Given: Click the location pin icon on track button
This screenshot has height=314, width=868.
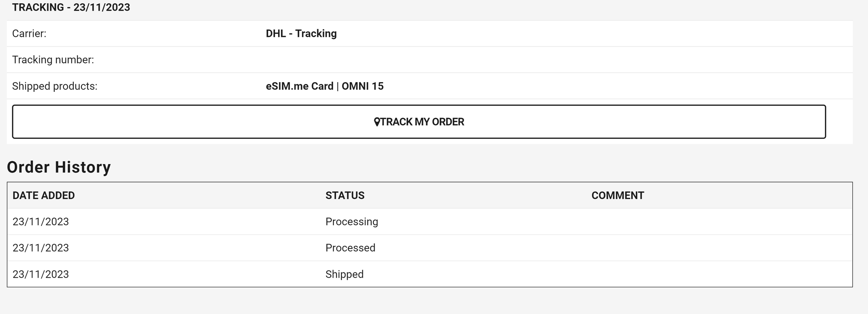Looking at the screenshot, I should coord(377,122).
